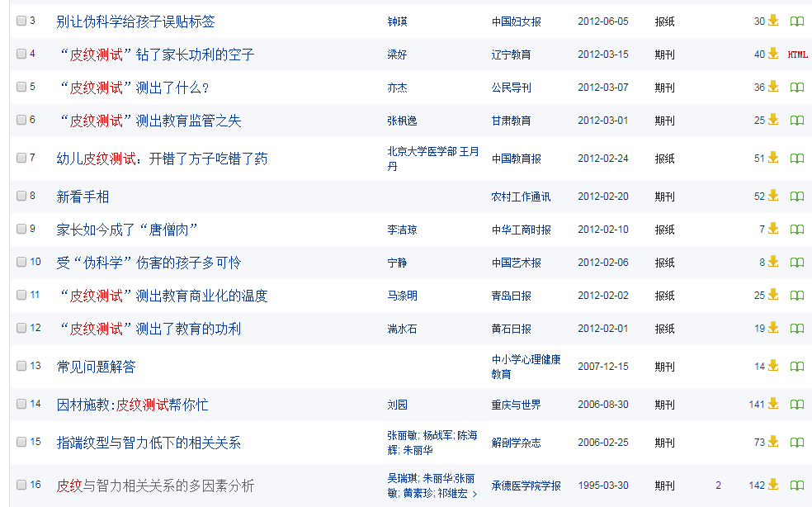Select the checkbox for row 8
The image size is (812, 507).
coord(21,196)
